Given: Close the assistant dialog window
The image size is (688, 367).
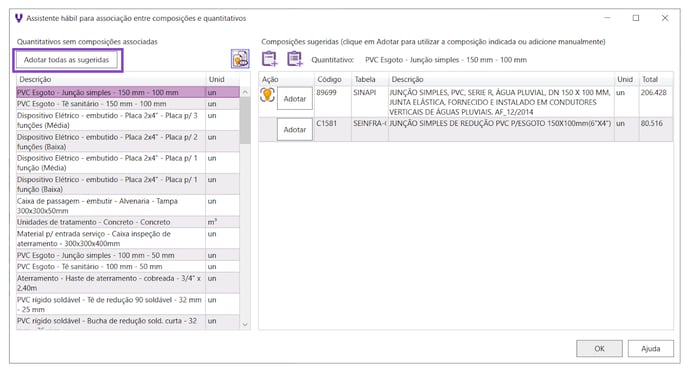Looking at the screenshot, I should point(665,18).
